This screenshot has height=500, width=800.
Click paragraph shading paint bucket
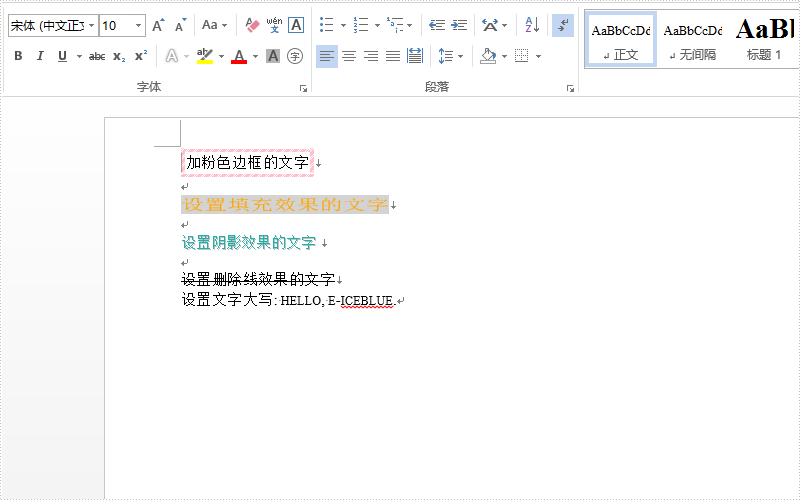click(488, 56)
